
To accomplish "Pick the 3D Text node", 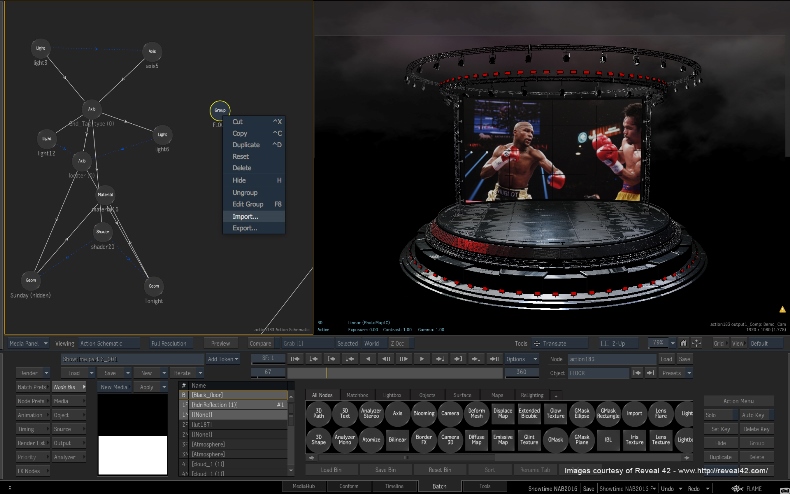I will pos(345,413).
